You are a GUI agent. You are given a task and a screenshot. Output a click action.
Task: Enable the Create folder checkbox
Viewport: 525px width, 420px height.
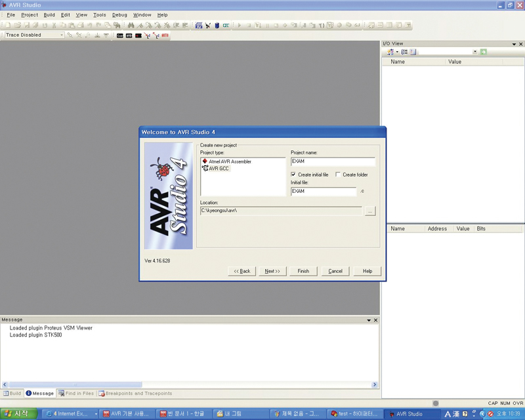pyautogui.click(x=338, y=175)
